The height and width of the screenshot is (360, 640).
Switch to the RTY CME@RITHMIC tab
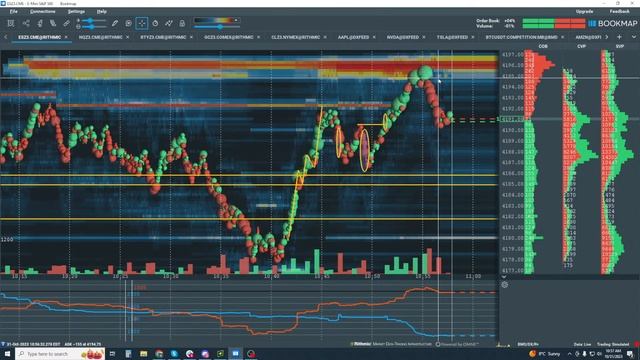tap(163, 37)
